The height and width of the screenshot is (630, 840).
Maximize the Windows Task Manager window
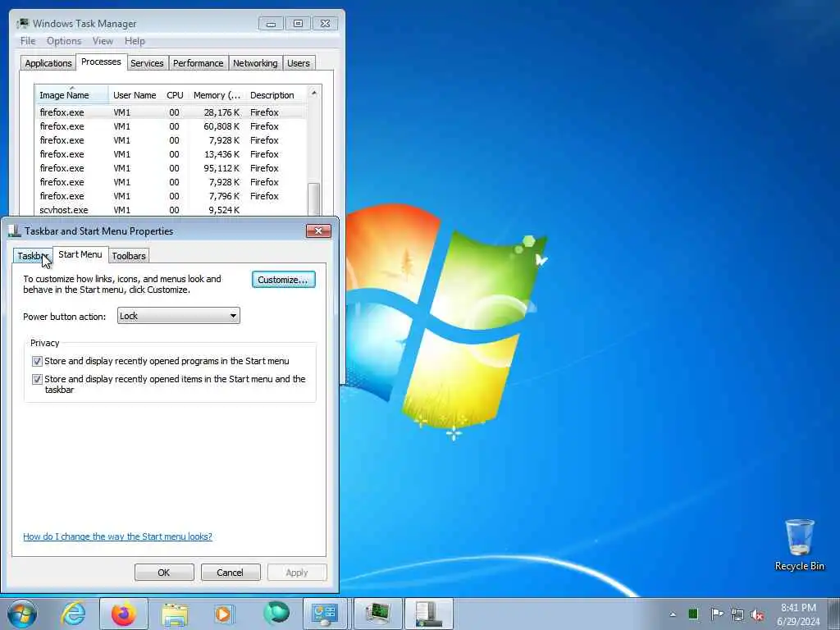pos(298,24)
